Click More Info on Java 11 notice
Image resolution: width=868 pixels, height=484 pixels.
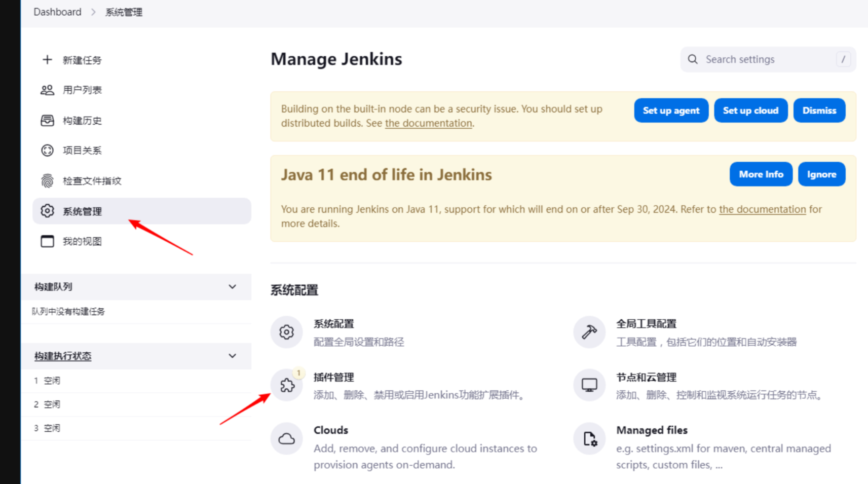click(x=761, y=174)
